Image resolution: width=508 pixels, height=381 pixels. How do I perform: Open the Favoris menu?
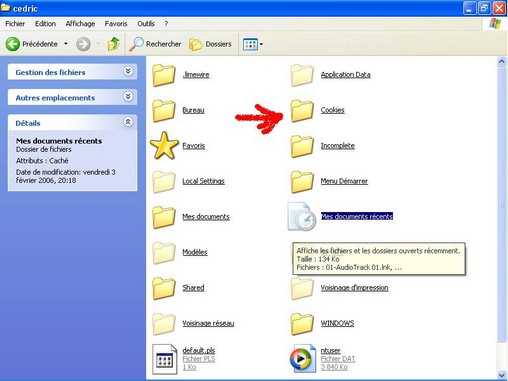pos(116,24)
